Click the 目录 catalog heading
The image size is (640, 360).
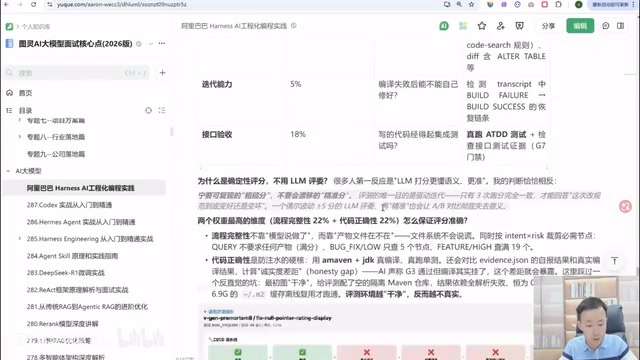[x=25, y=110]
